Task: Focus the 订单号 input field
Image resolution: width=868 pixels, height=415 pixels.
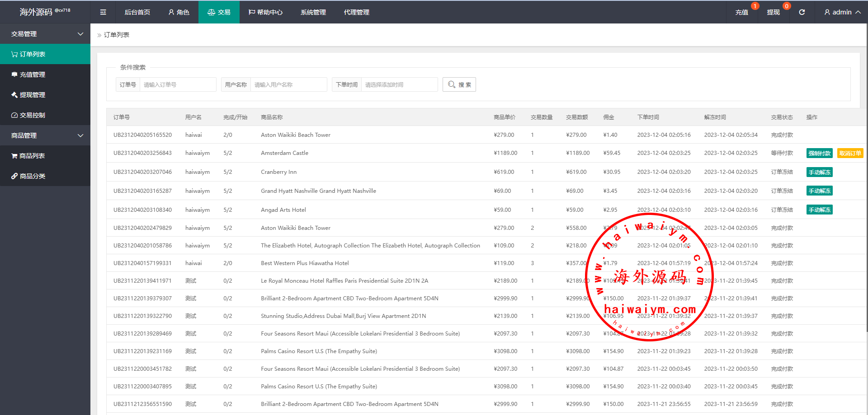Action: pos(177,84)
